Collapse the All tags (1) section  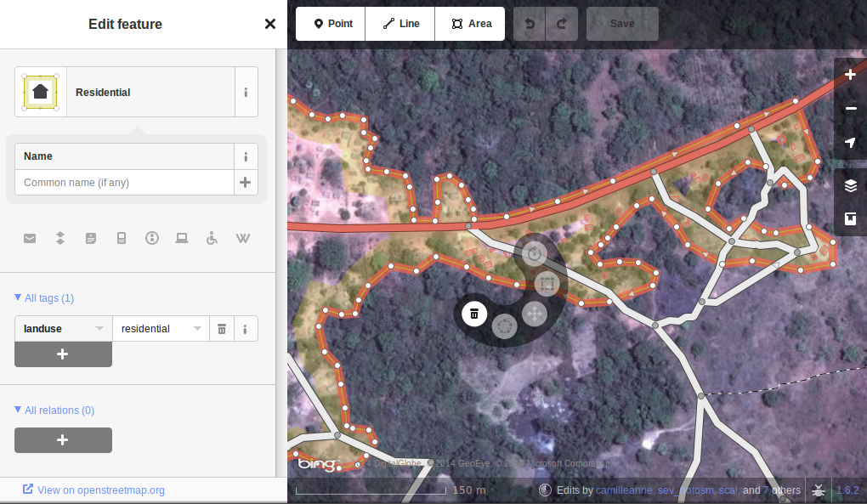pyautogui.click(x=44, y=297)
